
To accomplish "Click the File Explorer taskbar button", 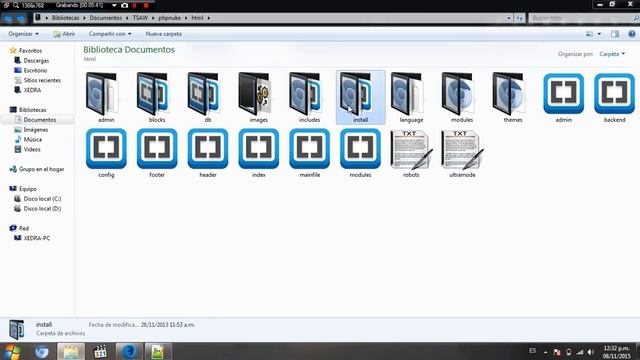I will [x=71, y=351].
